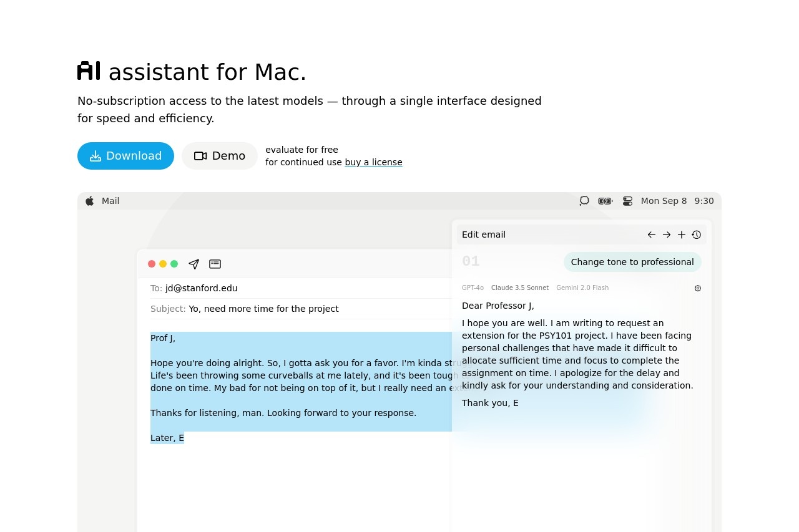
Task: Click the AI logo in the heading
Action: tap(89, 70)
